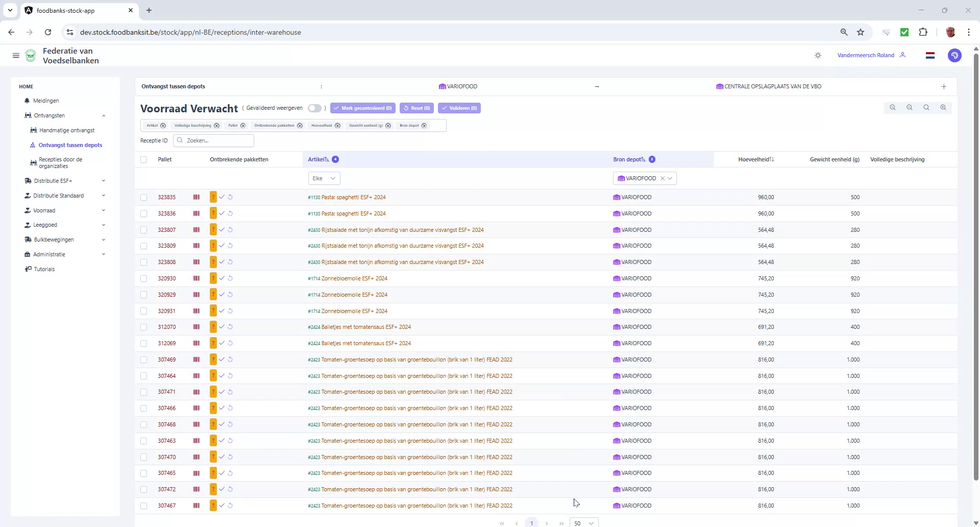Screen dimensions: 980x527
Task: Open Ontvangst tussen depots in the sidebar
Action: [x=71, y=145]
